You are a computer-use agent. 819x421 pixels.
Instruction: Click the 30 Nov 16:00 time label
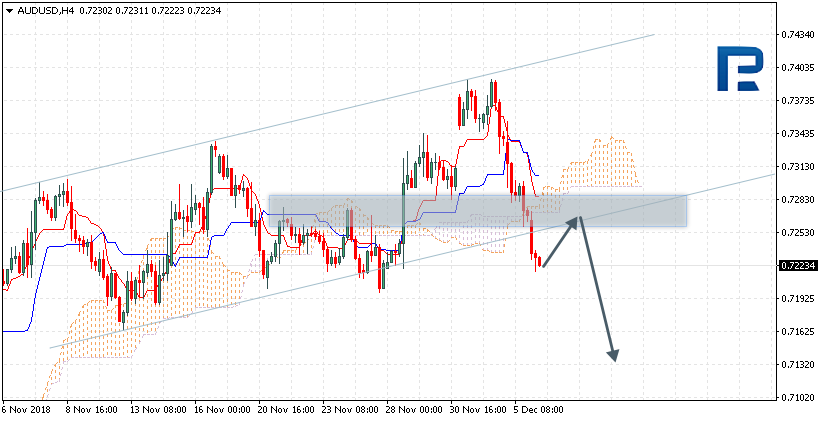(478, 411)
